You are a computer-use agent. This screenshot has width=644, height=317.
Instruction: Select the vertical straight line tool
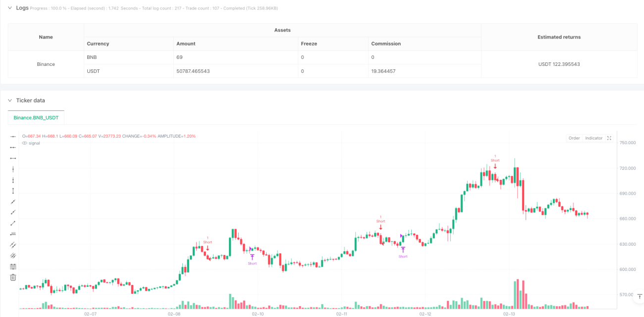pos(13,169)
